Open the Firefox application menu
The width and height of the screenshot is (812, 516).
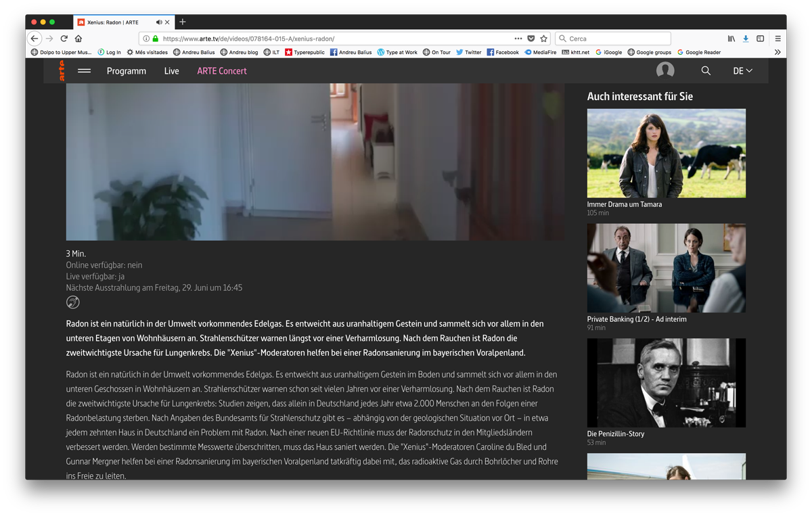click(778, 39)
